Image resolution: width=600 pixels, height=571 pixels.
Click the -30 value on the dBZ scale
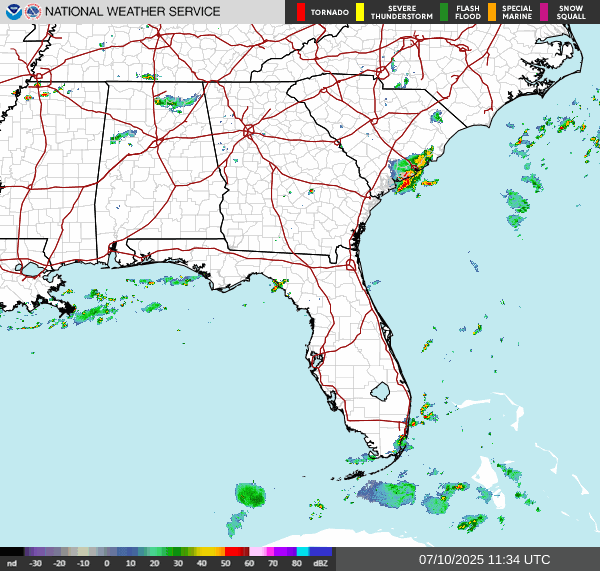(35, 563)
